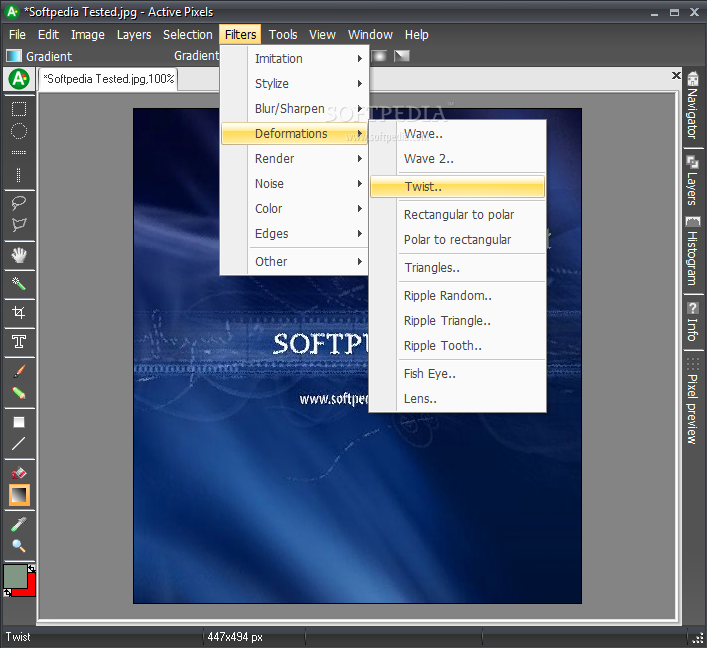Viewport: 707px width, 648px height.
Task: Swap foreground and background colors
Action: pyautogui.click(x=31, y=569)
